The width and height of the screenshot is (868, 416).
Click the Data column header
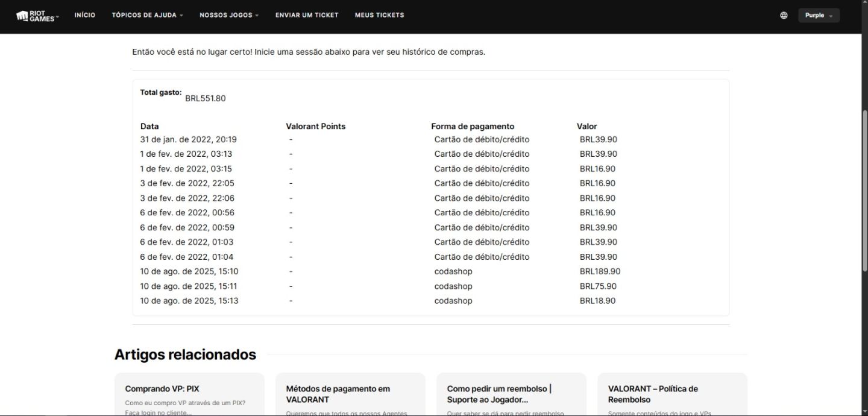coord(149,127)
